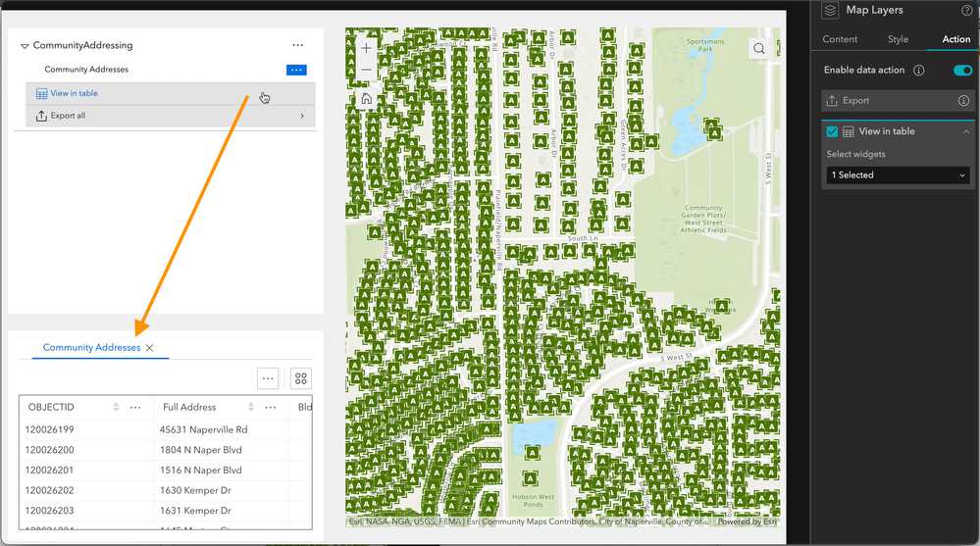Viewport: 980px width, 546px height.
Task: Select cell 1804 N Naper Blvd
Action: point(201,450)
